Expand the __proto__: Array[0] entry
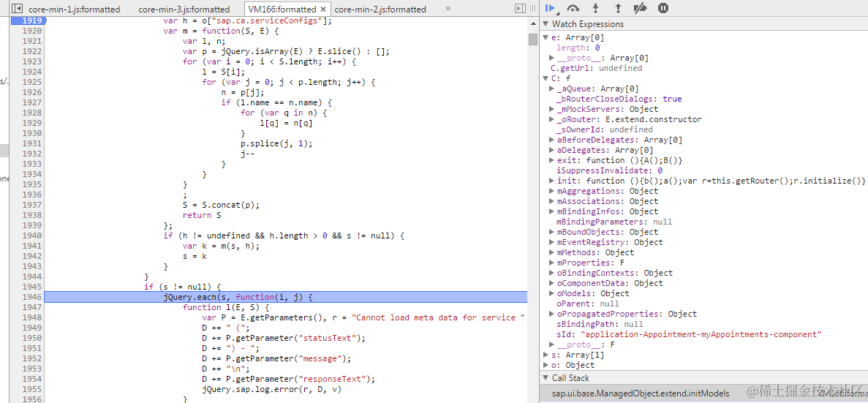The height and width of the screenshot is (403, 868). pos(552,58)
